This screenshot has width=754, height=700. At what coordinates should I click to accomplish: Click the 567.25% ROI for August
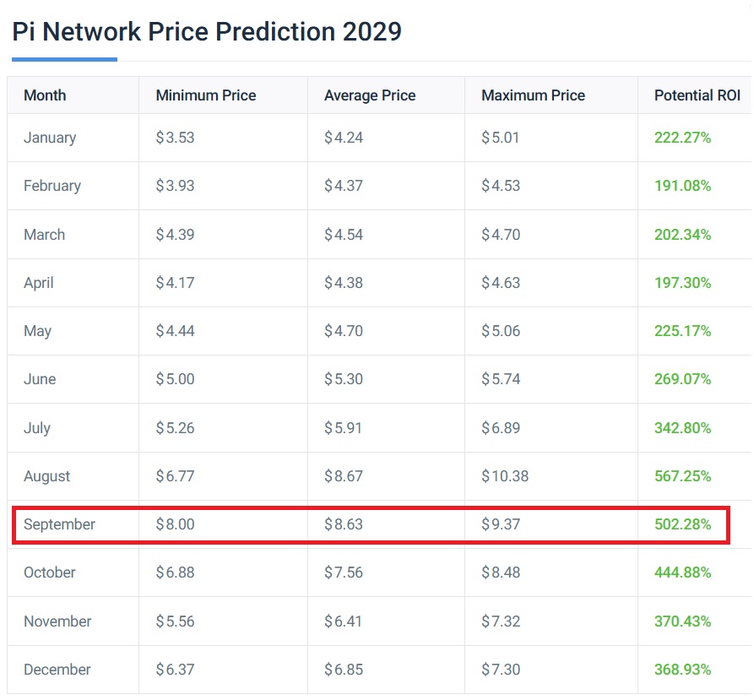tap(682, 476)
